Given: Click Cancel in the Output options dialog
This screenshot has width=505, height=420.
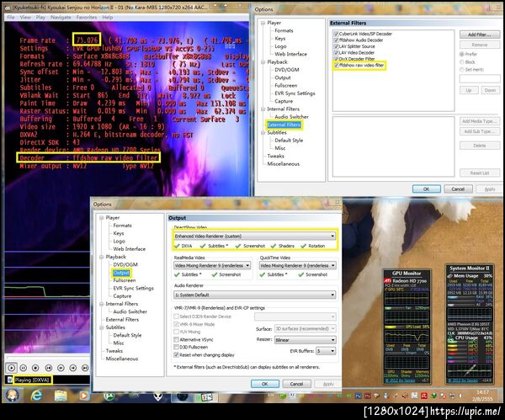Looking at the screenshot, I should click(x=296, y=384).
